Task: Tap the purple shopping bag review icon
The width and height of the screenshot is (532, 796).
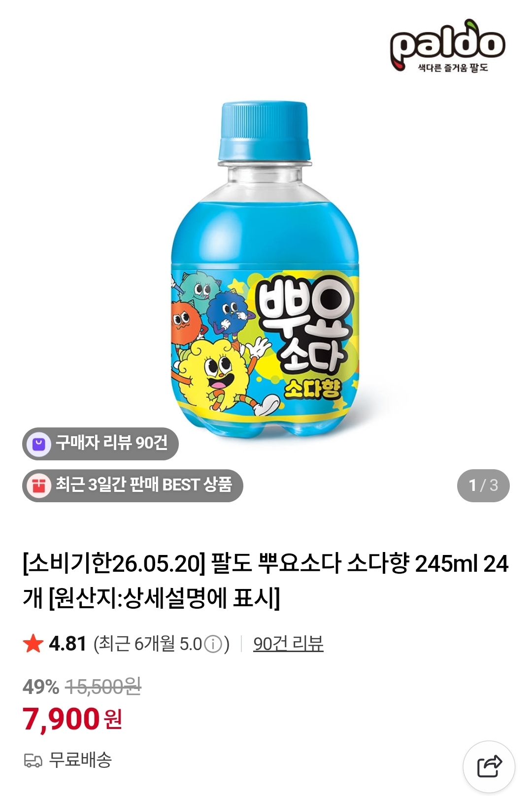Action: 39,444
